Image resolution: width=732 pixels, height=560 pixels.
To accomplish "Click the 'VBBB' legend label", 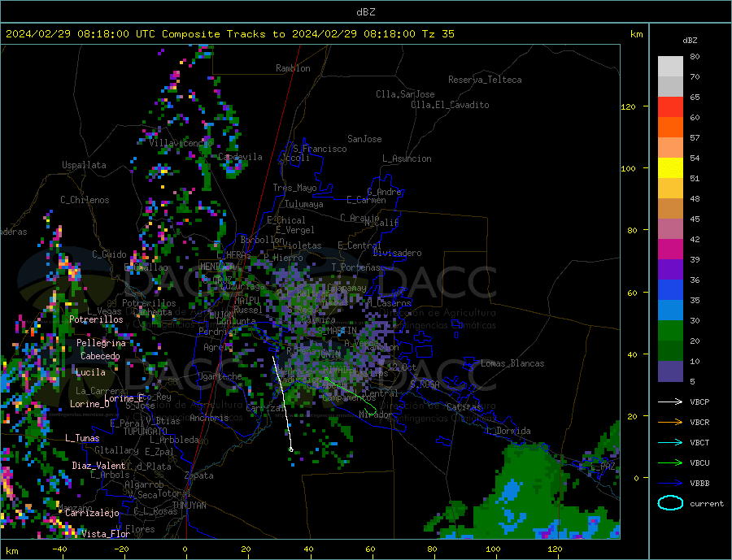I will pyautogui.click(x=699, y=483).
